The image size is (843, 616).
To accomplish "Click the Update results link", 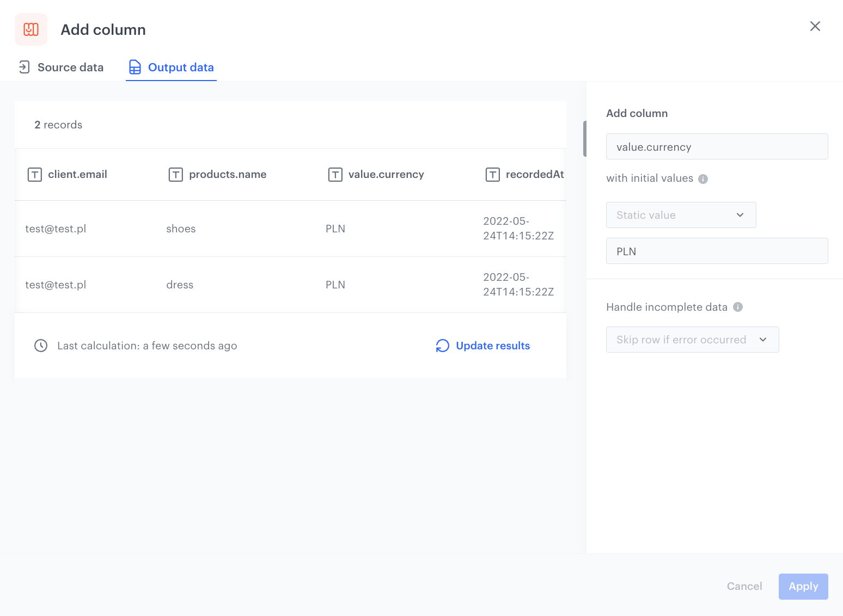I will [x=492, y=346].
